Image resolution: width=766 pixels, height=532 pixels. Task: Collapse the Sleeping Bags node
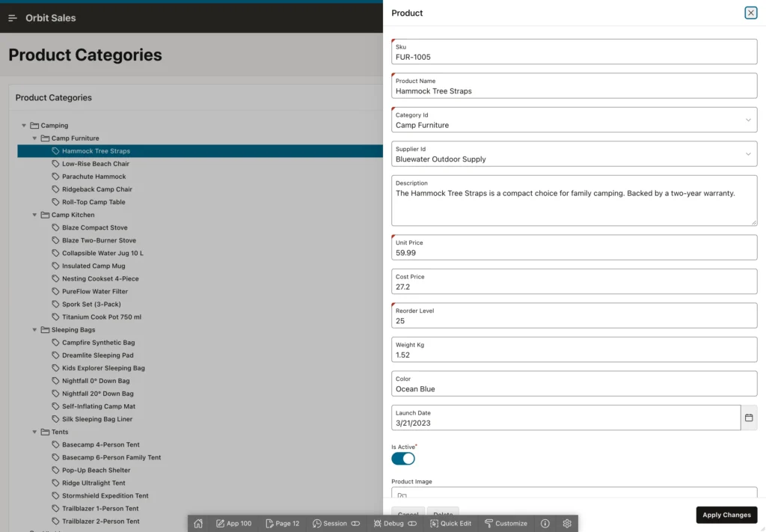click(34, 330)
